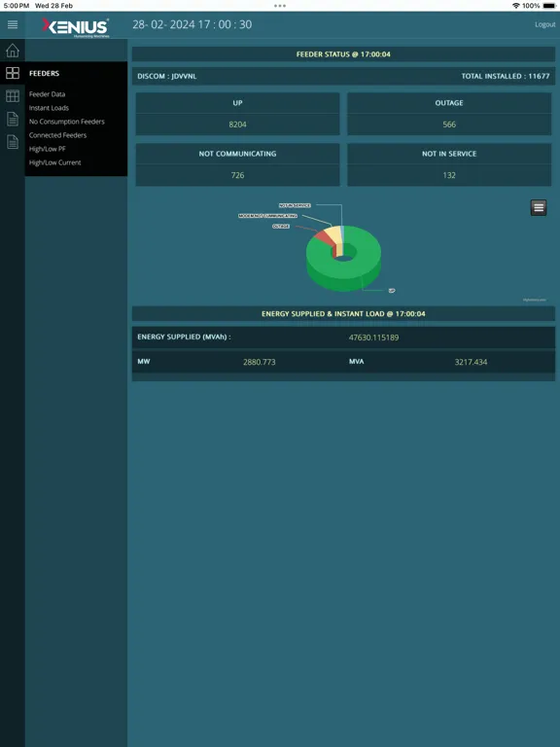
Task: Open Connected Feeders menu item
Action: point(57,135)
